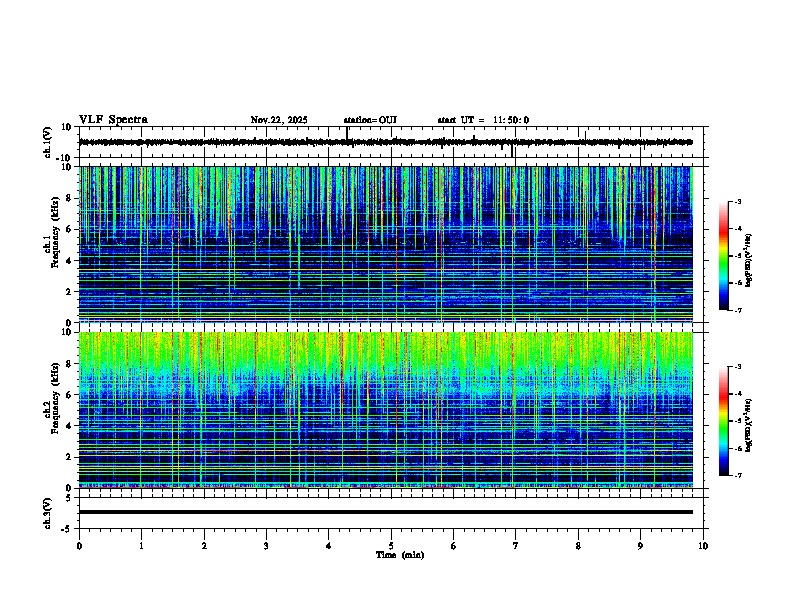Click the "8" kHz tick on ch.1 spectrogram
792x612 pixels.
pyautogui.click(x=69, y=198)
